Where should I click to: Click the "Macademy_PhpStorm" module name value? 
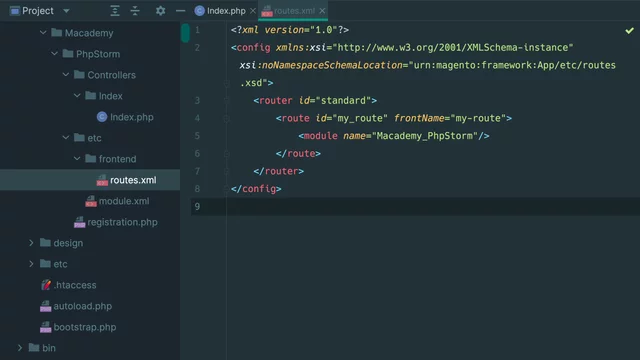[424, 136]
